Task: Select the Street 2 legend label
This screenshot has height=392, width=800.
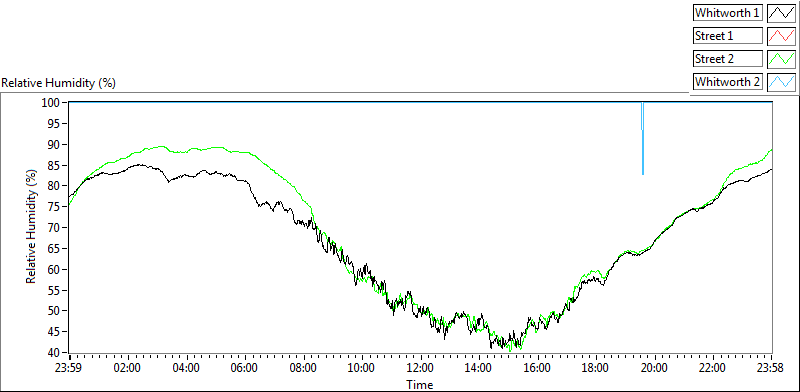Action: [x=727, y=59]
